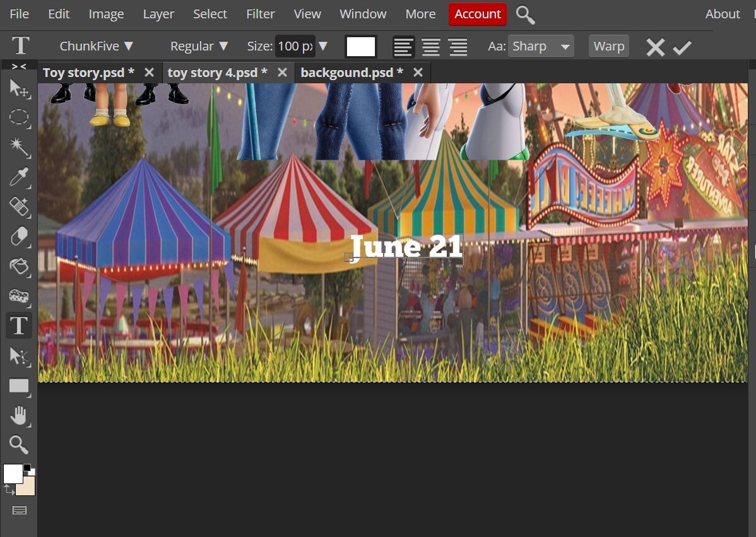Open the Regular font style dropdown

[199, 46]
